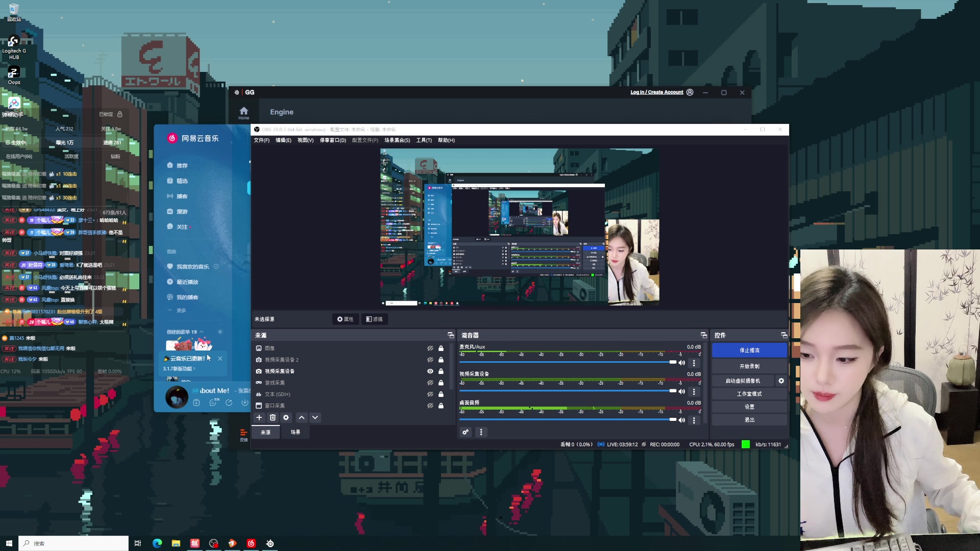
Task: Mute the 麦克风/Aux speaker icon
Action: 682,363
